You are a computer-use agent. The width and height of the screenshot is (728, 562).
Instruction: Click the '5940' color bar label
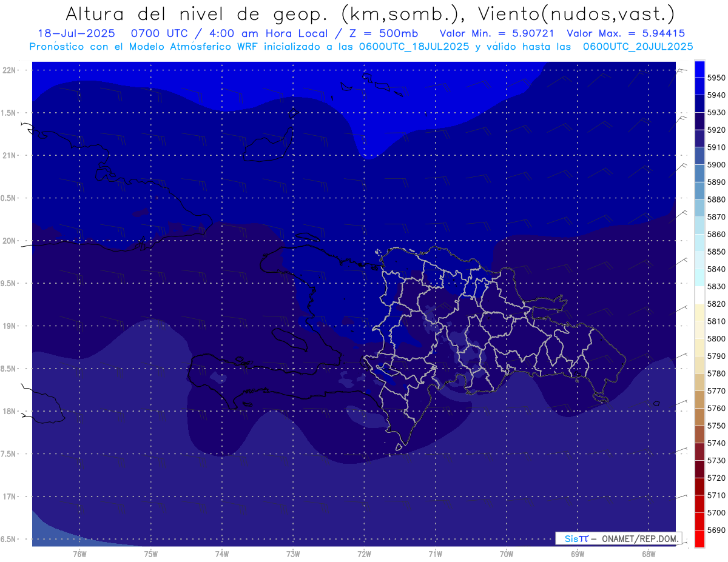(716, 95)
